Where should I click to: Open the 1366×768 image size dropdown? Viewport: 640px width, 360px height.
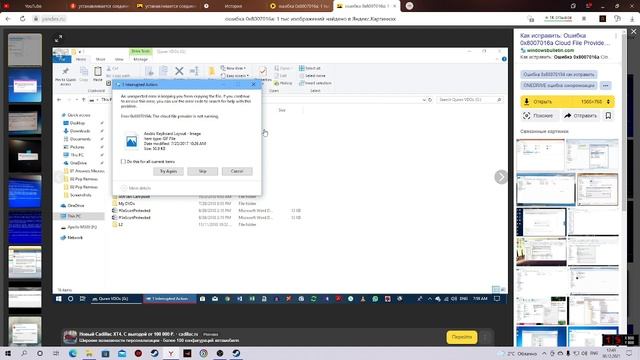595,102
